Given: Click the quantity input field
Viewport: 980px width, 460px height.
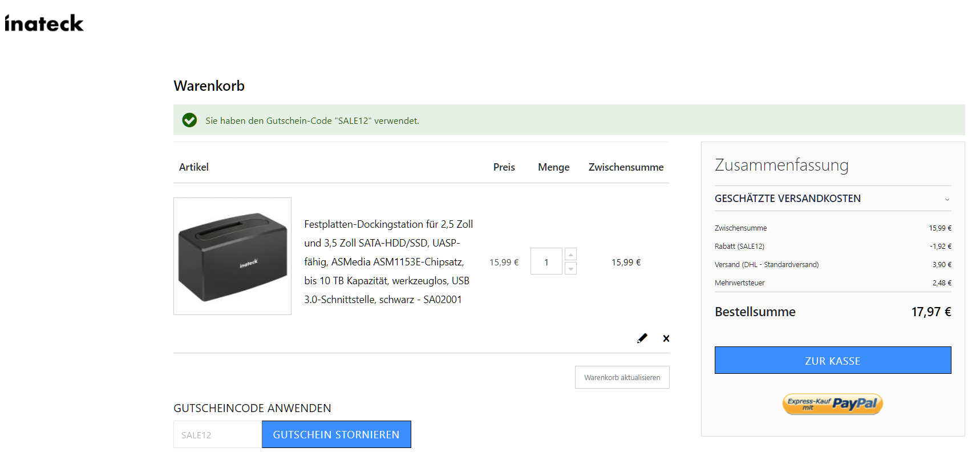Looking at the screenshot, I should 546,261.
